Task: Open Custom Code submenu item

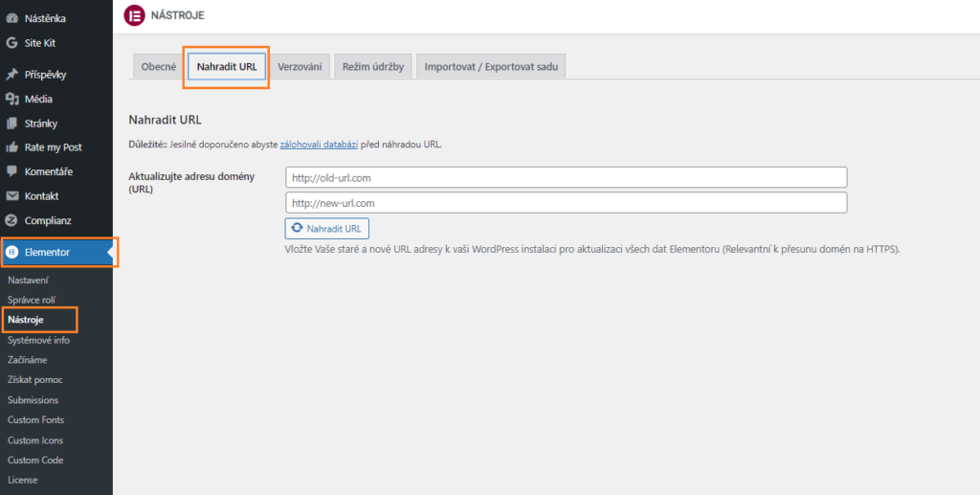Action: [x=35, y=460]
